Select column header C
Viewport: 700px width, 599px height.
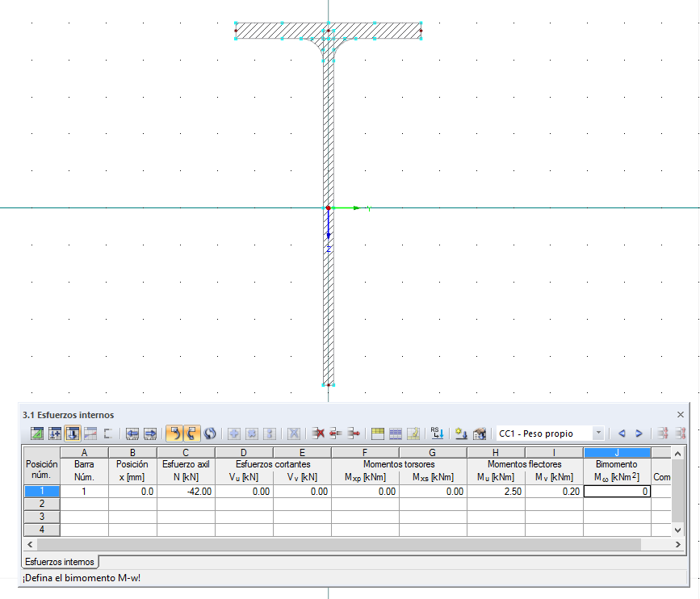187,453
